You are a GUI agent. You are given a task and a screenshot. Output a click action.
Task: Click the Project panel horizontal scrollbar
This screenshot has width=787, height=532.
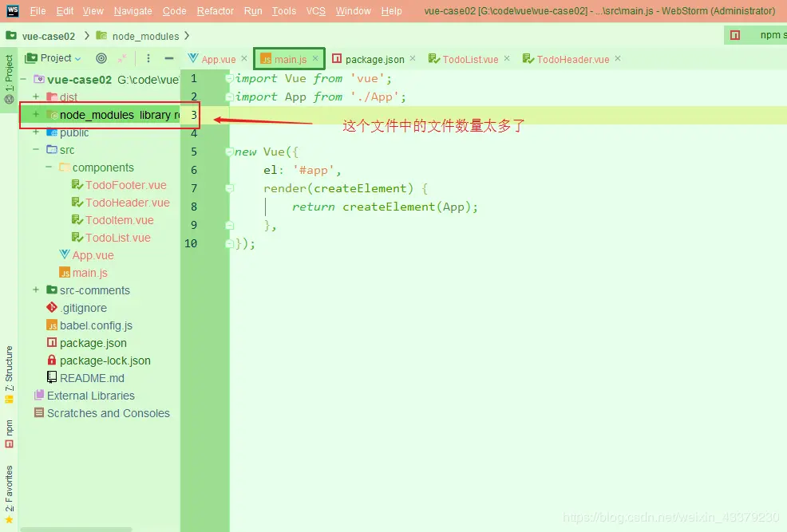click(75, 529)
